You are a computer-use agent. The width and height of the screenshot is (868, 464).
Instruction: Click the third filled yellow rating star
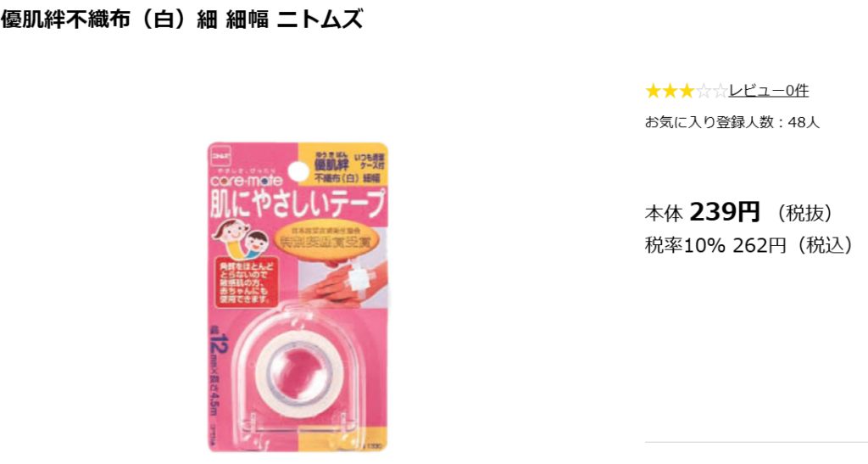(x=687, y=91)
